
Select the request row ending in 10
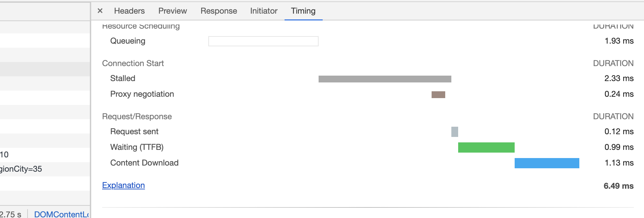pyautogui.click(x=45, y=155)
